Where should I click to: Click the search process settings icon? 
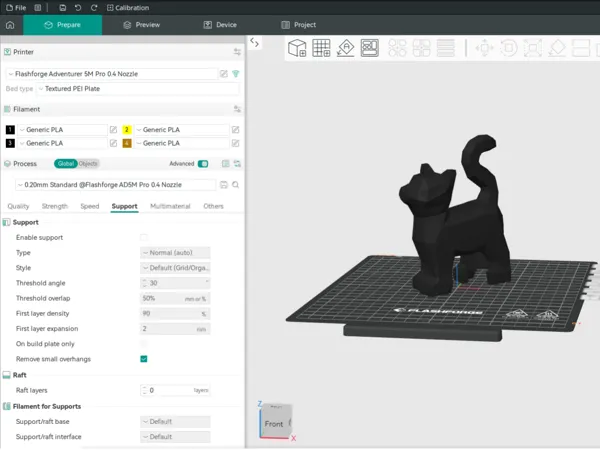pos(236,185)
